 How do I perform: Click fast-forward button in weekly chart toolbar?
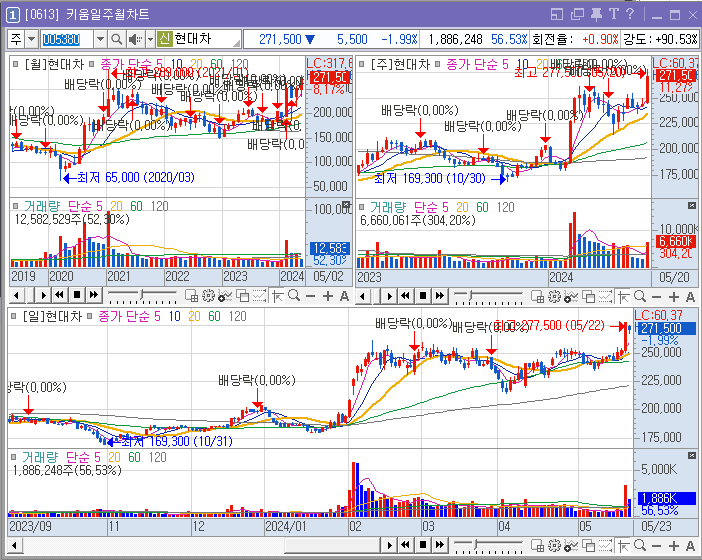[440, 296]
